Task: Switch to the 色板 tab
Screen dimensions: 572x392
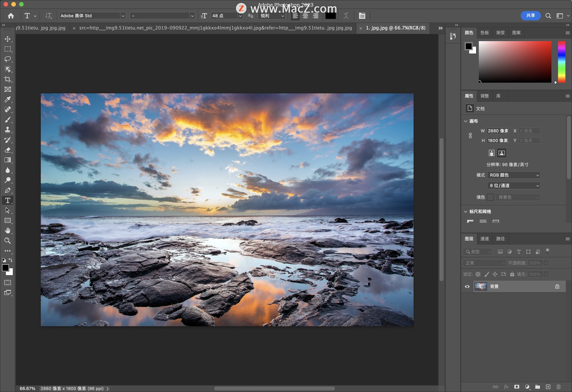Action: click(485, 33)
